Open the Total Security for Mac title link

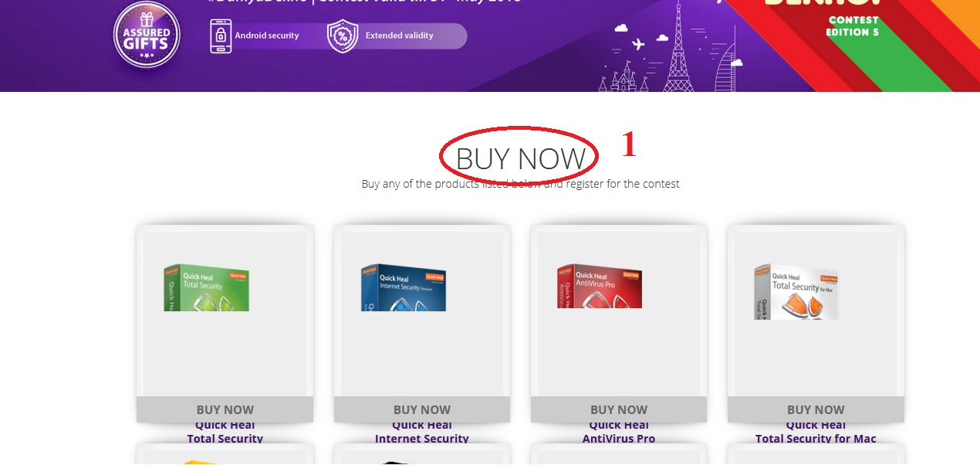click(816, 433)
